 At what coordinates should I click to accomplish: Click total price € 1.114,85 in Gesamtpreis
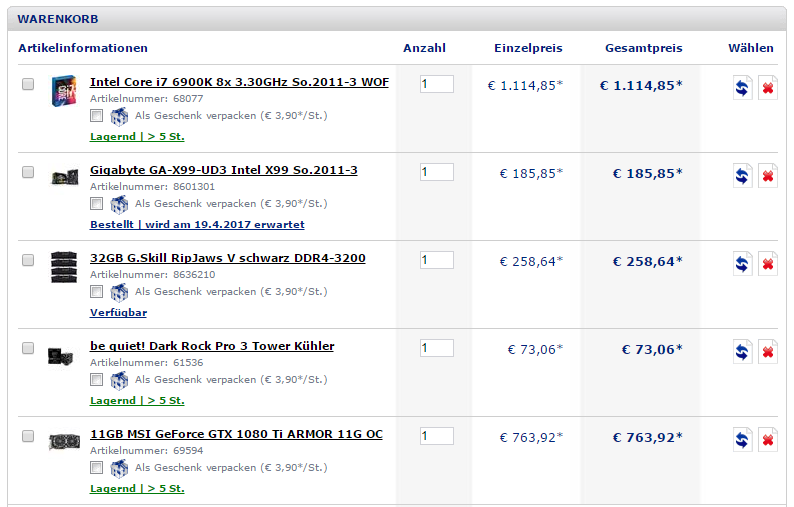tap(641, 86)
